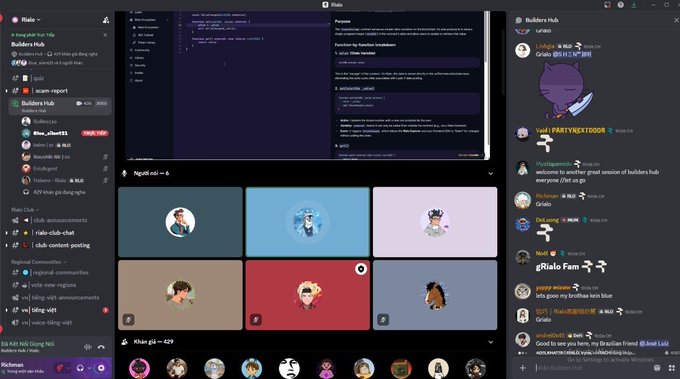Toggle the red microphone mute button
The image size is (680, 379).
[x=59, y=368]
